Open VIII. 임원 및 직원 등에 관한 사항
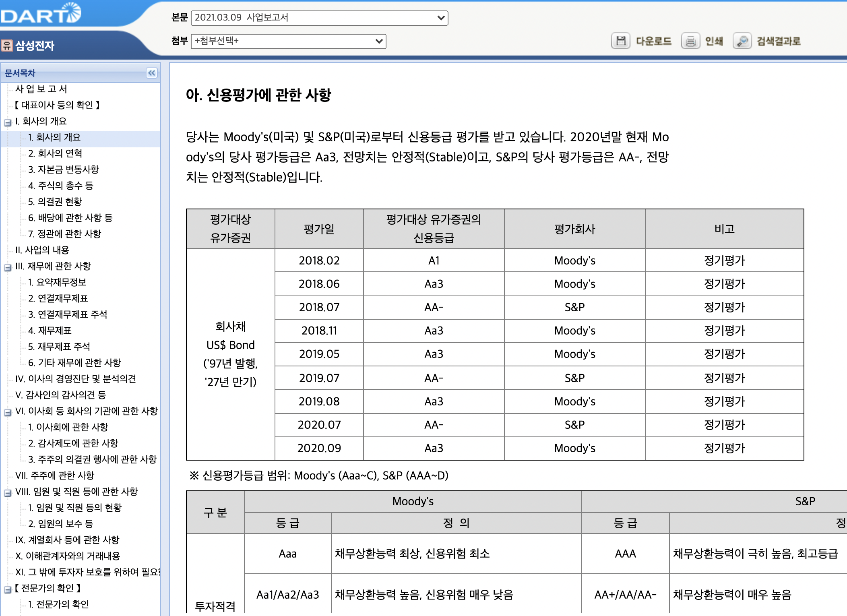847x616 pixels. click(x=76, y=492)
